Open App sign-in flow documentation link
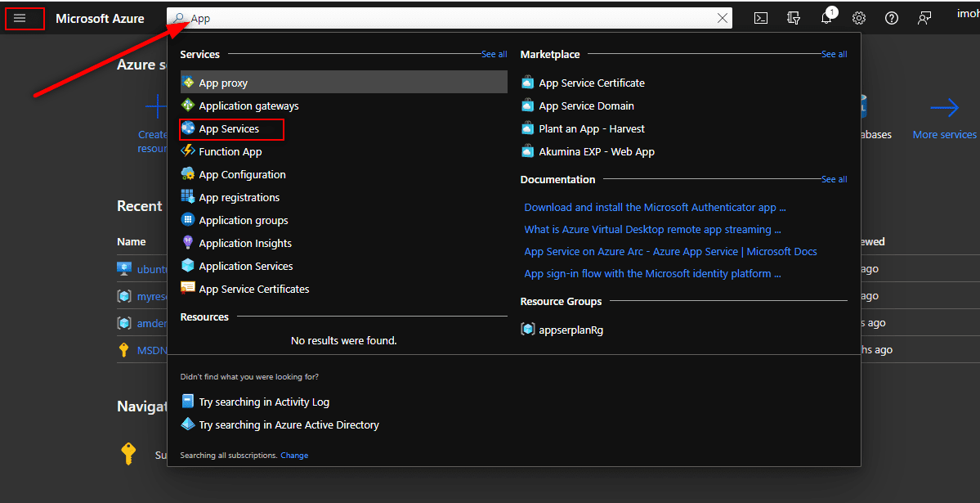 pyautogui.click(x=652, y=273)
